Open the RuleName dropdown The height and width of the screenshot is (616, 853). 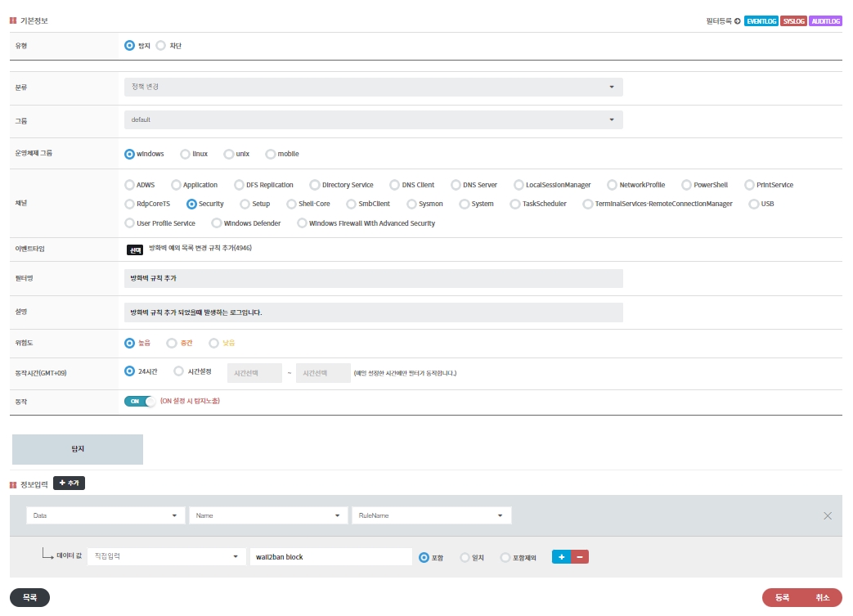coord(431,515)
